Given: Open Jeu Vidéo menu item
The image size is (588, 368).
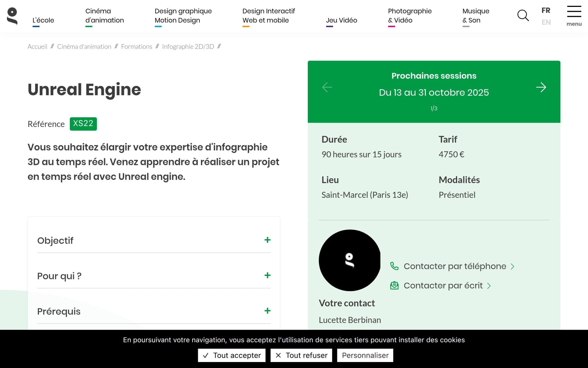Looking at the screenshot, I should [341, 20].
